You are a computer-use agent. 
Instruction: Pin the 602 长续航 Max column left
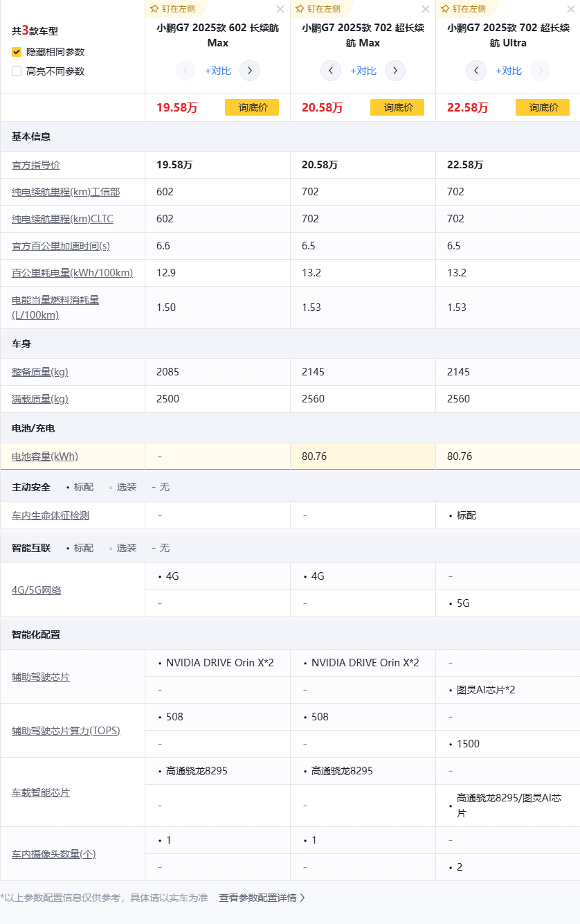point(172,8)
